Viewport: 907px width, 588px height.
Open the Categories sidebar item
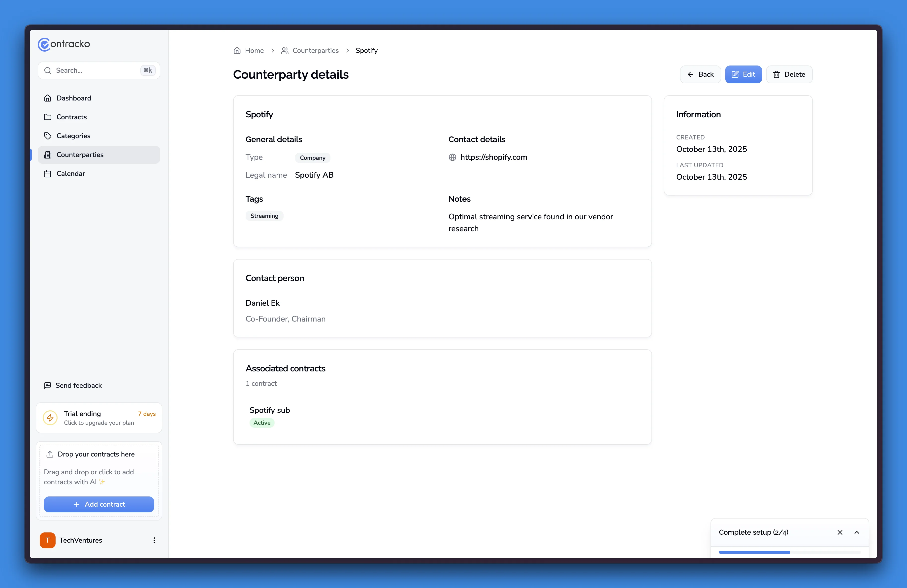(73, 136)
